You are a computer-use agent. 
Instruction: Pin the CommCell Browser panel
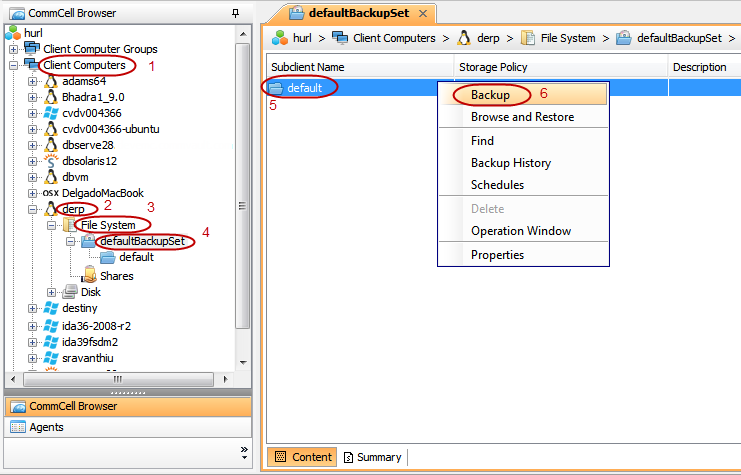(x=235, y=13)
